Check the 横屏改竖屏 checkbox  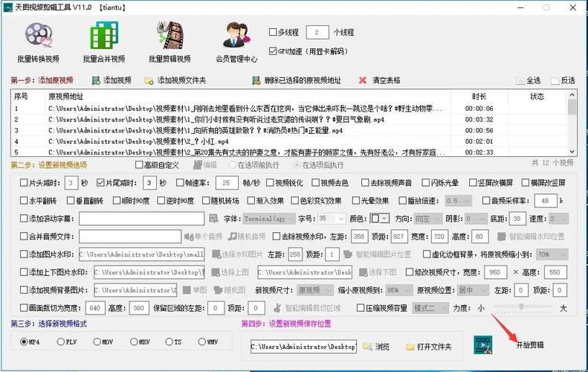click(x=525, y=183)
